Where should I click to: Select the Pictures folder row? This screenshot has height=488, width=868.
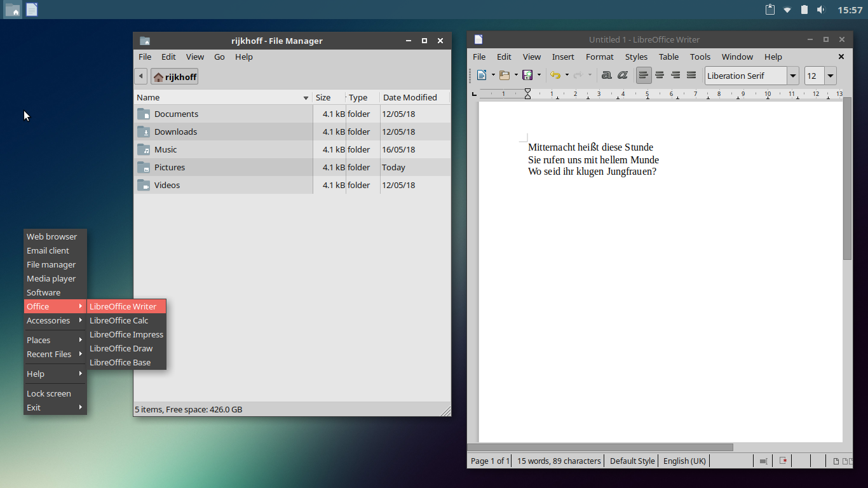coord(292,167)
